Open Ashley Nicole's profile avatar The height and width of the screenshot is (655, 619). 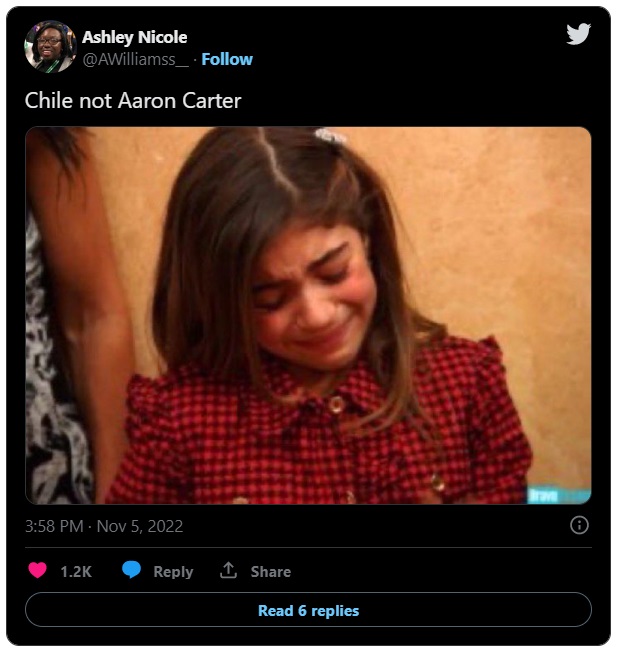(50, 47)
